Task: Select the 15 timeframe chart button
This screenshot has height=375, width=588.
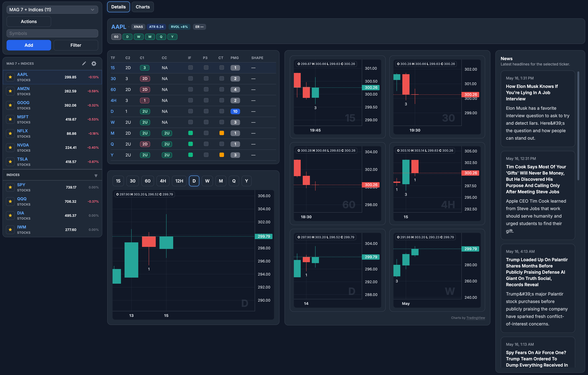Action: click(x=118, y=181)
